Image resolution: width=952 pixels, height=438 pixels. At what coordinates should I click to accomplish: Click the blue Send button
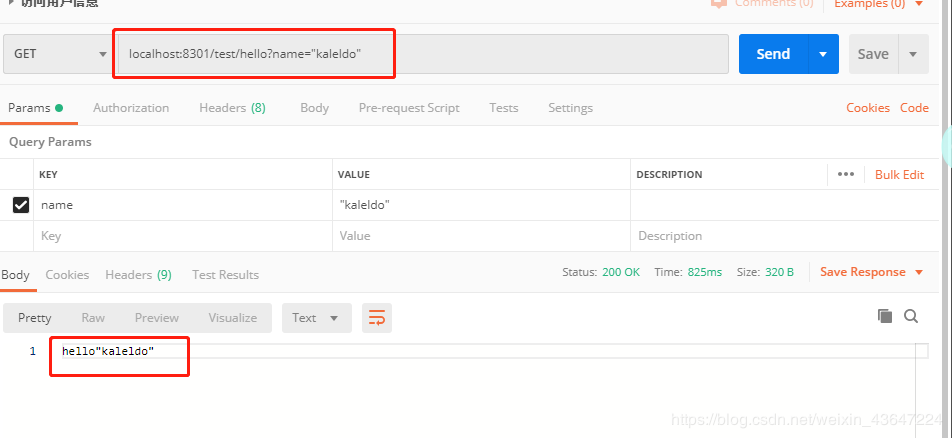click(774, 54)
